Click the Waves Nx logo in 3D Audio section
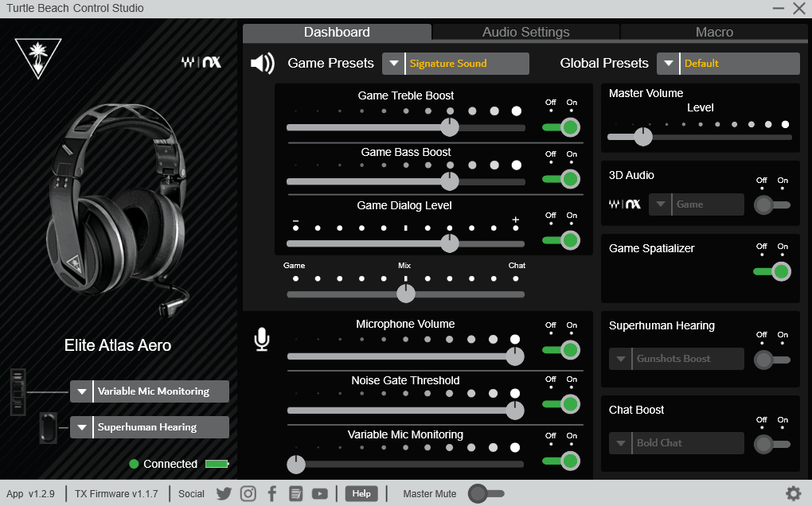The image size is (812, 506). (627, 204)
